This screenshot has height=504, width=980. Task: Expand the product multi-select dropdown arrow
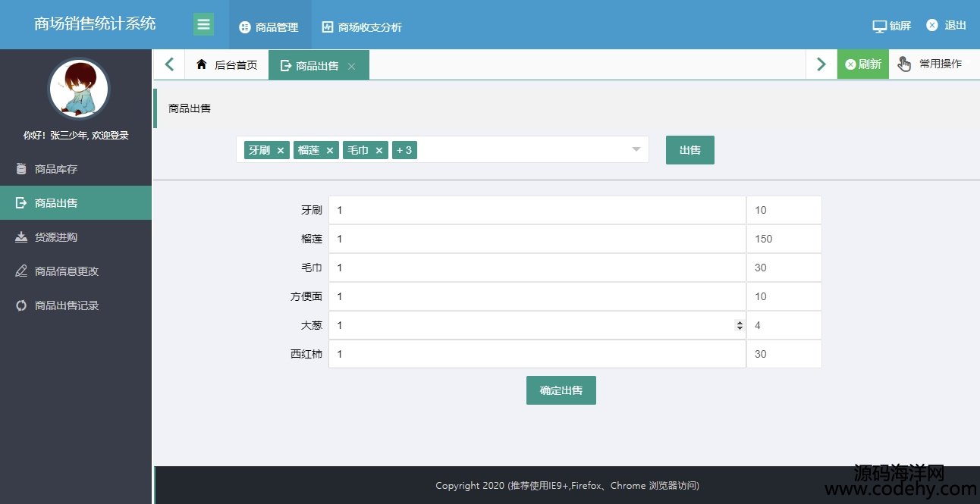[636, 149]
